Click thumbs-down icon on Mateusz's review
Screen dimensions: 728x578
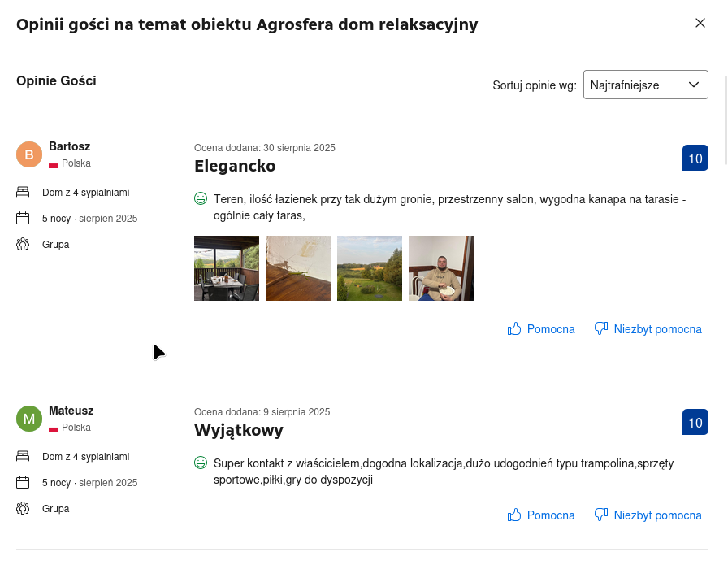tap(601, 515)
